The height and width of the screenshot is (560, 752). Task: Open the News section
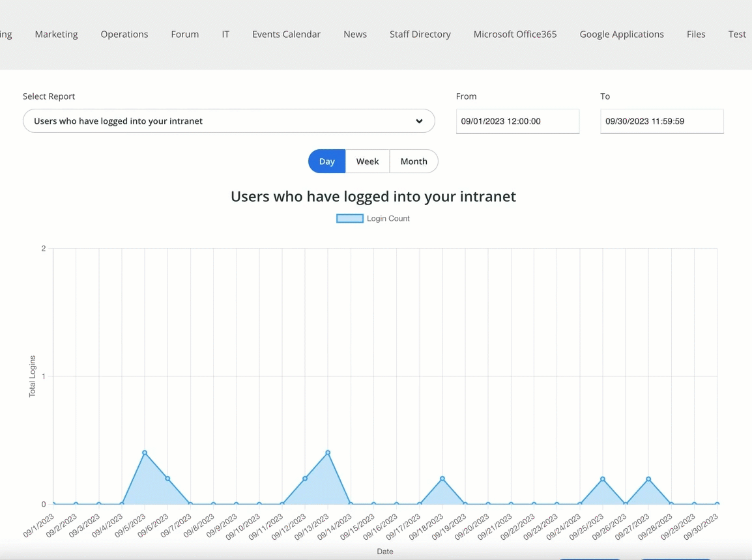click(x=355, y=34)
